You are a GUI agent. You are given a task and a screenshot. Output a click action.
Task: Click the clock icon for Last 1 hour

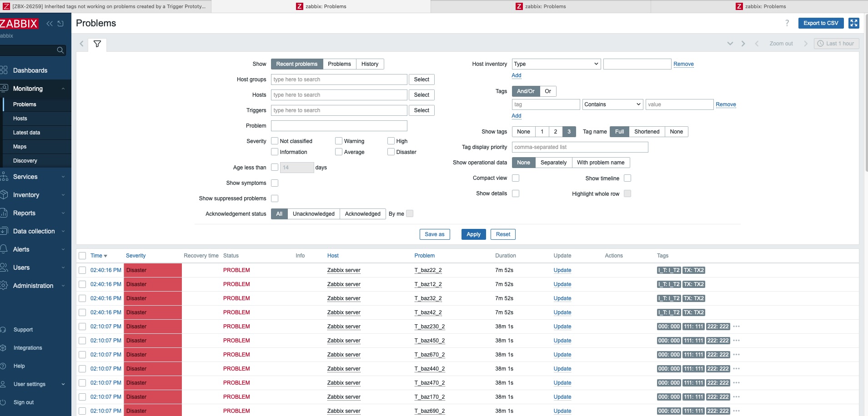[x=820, y=44]
